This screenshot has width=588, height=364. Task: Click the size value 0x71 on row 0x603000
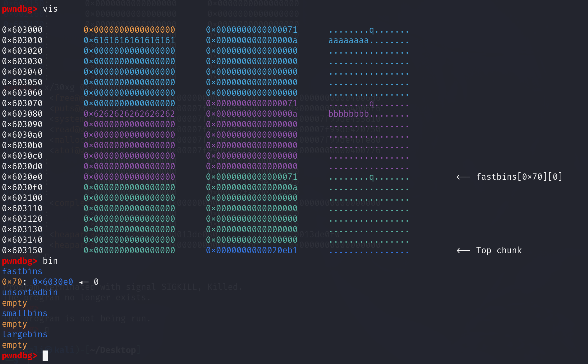252,30
